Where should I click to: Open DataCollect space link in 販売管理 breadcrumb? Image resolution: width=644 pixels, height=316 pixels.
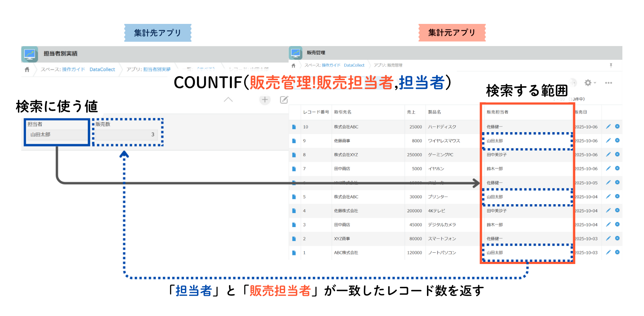click(354, 65)
